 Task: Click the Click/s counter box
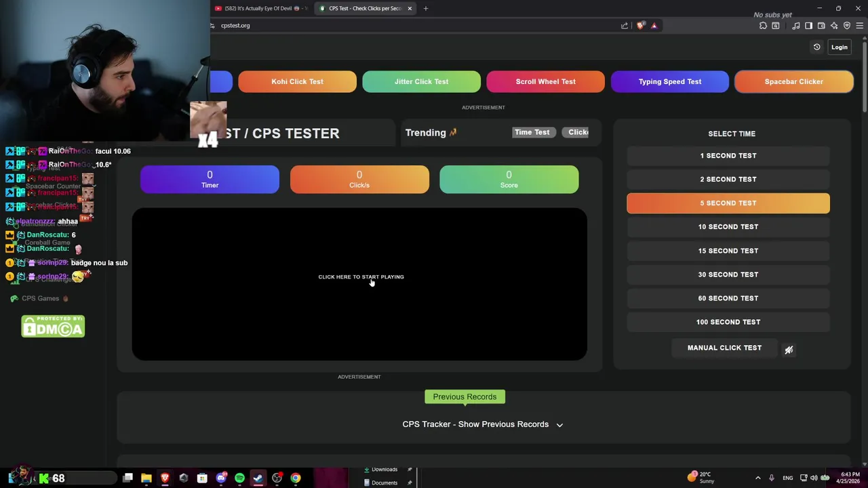click(359, 180)
